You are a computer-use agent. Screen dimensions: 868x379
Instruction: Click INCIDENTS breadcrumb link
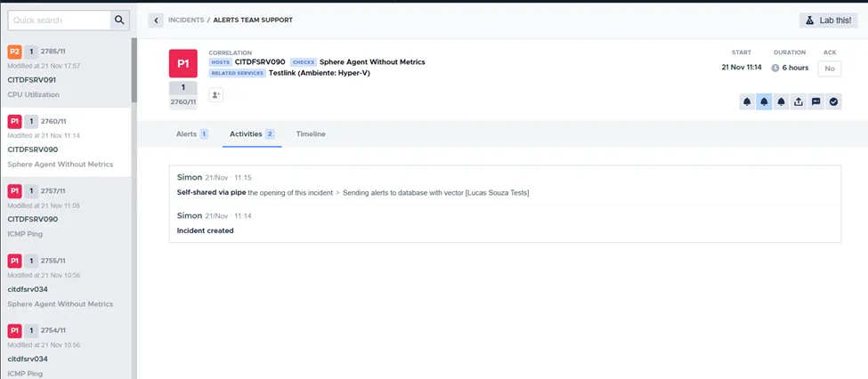186,20
